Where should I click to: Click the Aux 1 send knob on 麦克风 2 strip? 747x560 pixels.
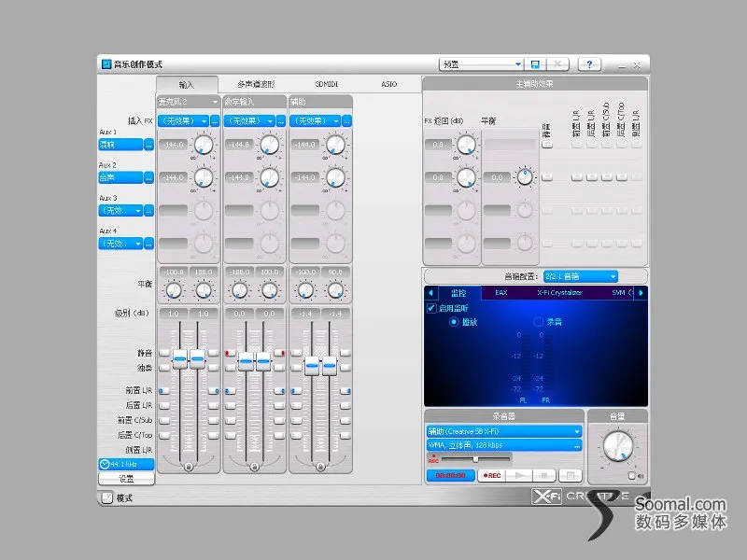click(204, 145)
